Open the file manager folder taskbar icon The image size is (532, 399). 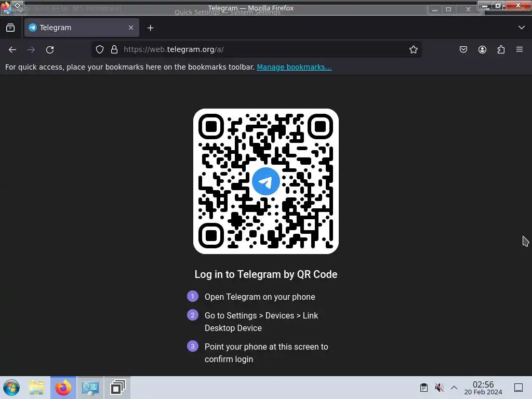pos(36,388)
